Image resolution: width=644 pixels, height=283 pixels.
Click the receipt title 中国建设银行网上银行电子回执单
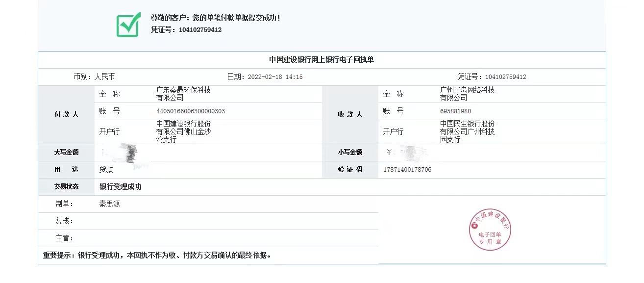pyautogui.click(x=322, y=60)
